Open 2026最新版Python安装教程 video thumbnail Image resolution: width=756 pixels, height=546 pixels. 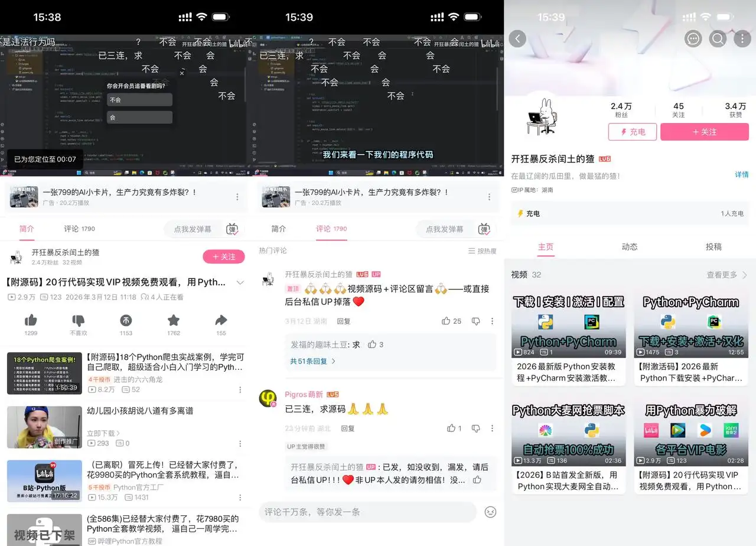[569, 325]
